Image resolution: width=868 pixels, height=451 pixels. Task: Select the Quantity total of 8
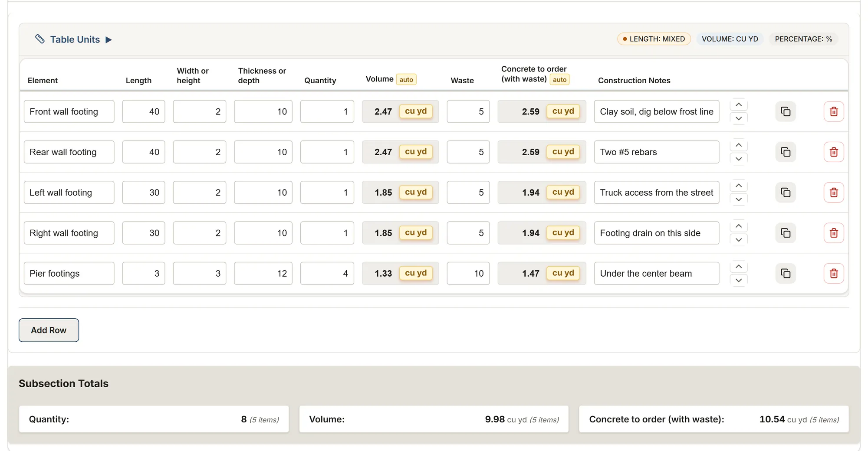244,419
